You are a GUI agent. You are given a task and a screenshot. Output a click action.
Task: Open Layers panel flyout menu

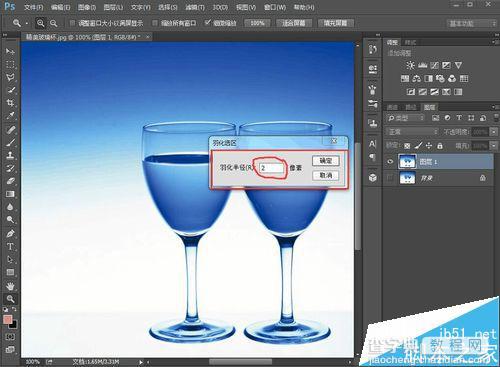(x=495, y=107)
